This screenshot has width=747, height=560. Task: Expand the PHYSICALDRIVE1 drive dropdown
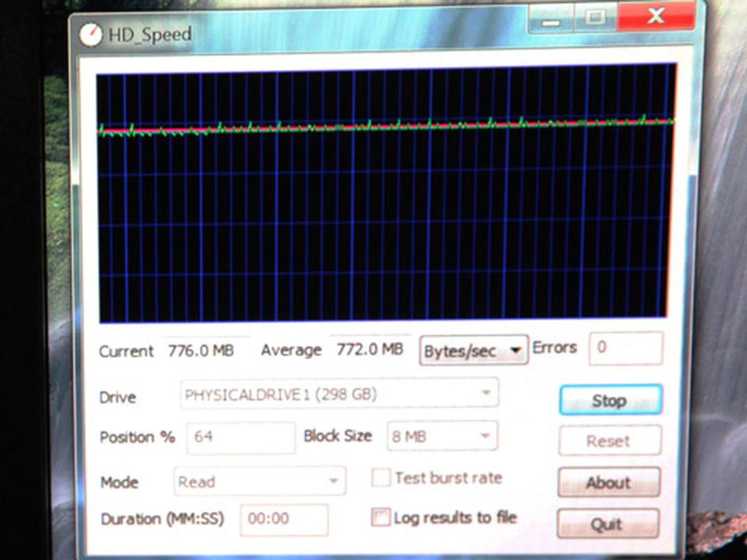click(x=339, y=394)
